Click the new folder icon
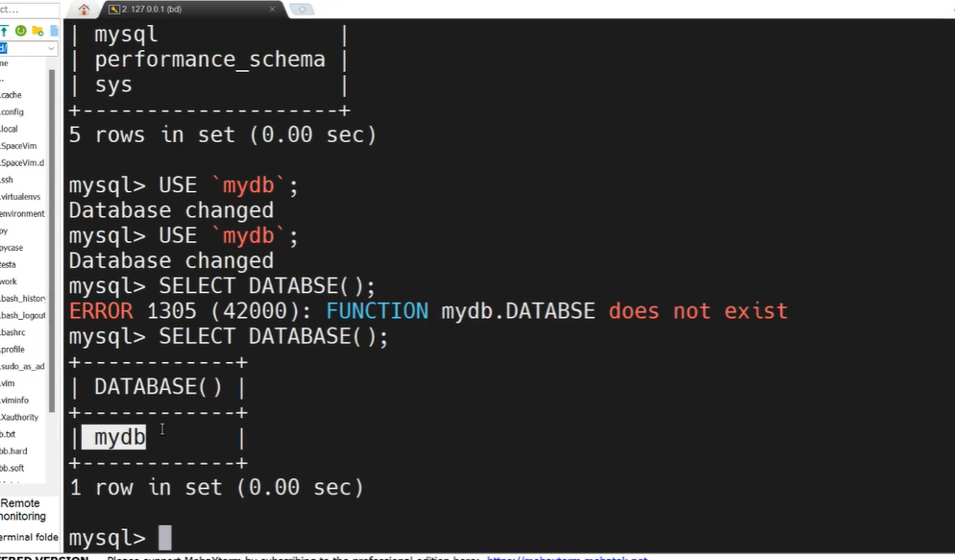 point(37,31)
